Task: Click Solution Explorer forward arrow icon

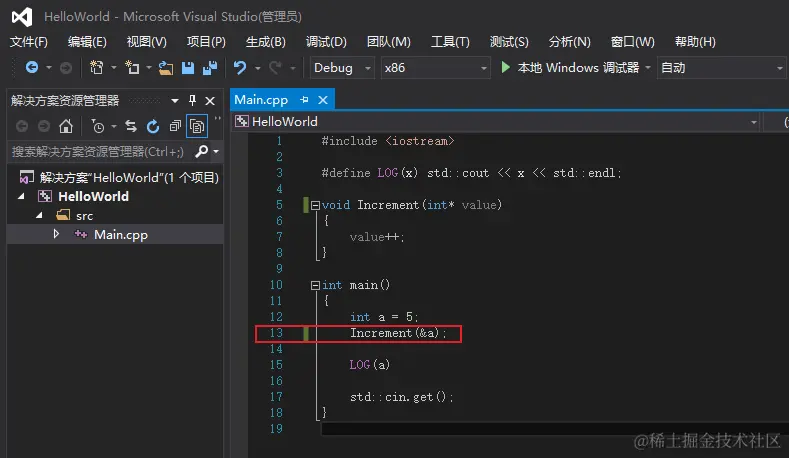Action: coord(44,126)
